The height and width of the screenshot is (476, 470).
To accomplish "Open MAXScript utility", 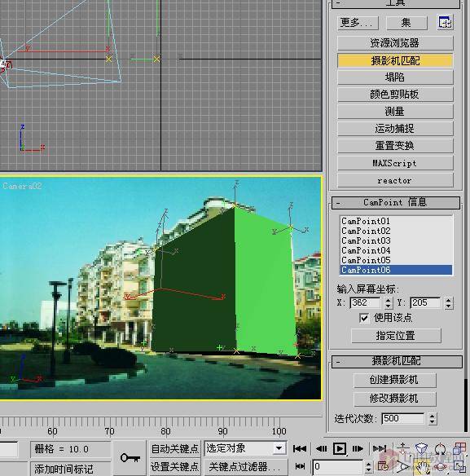I will [395, 163].
